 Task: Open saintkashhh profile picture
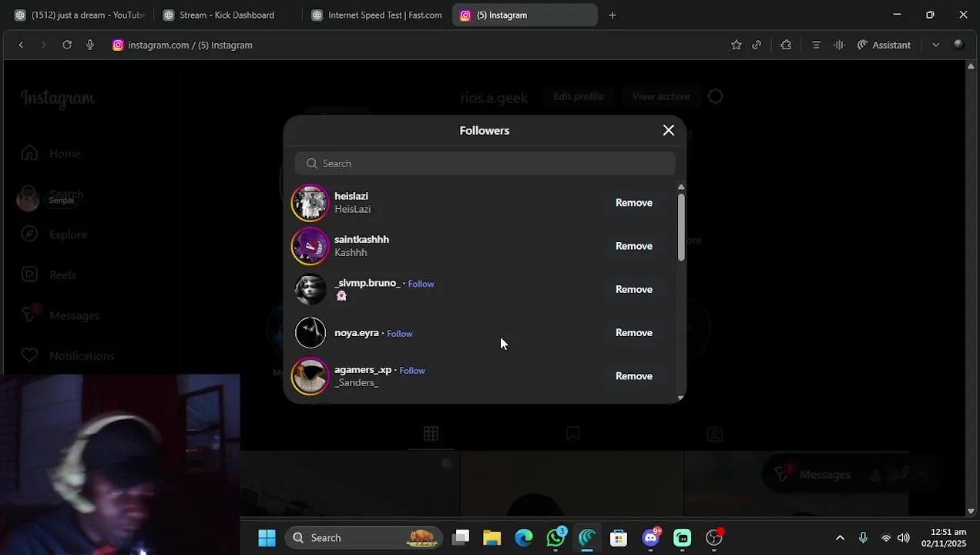tap(310, 246)
